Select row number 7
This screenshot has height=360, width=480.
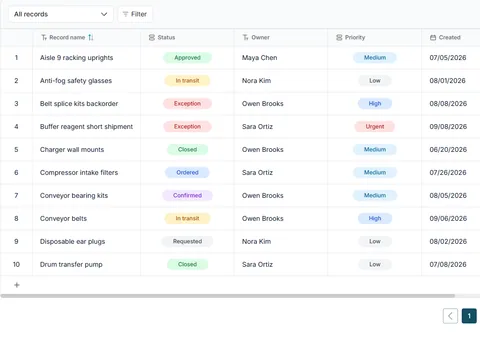(x=16, y=196)
